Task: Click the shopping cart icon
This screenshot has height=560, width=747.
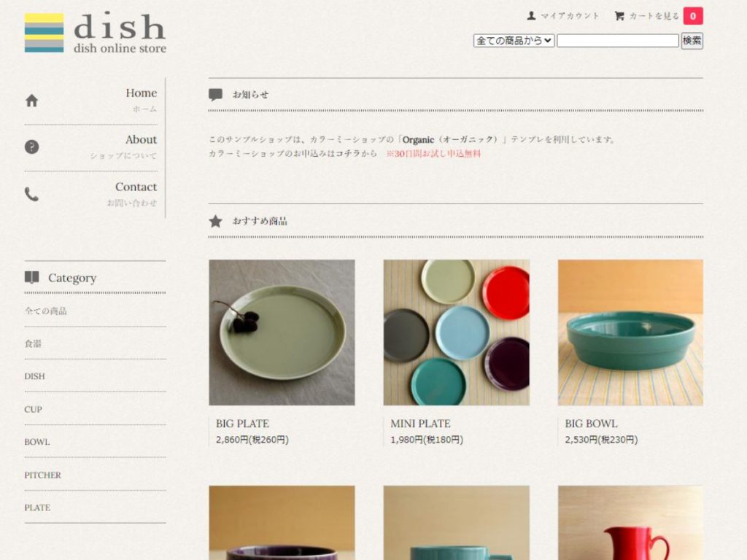Action: click(619, 16)
